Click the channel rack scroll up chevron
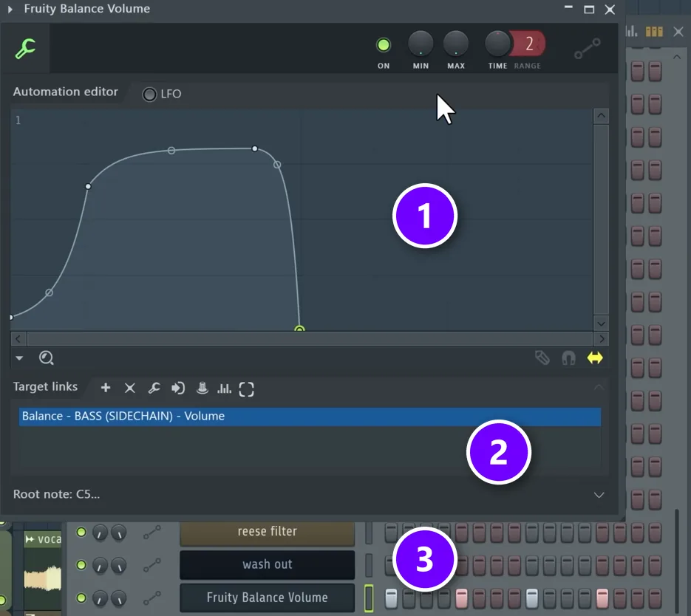The width and height of the screenshot is (691, 616). [x=677, y=57]
